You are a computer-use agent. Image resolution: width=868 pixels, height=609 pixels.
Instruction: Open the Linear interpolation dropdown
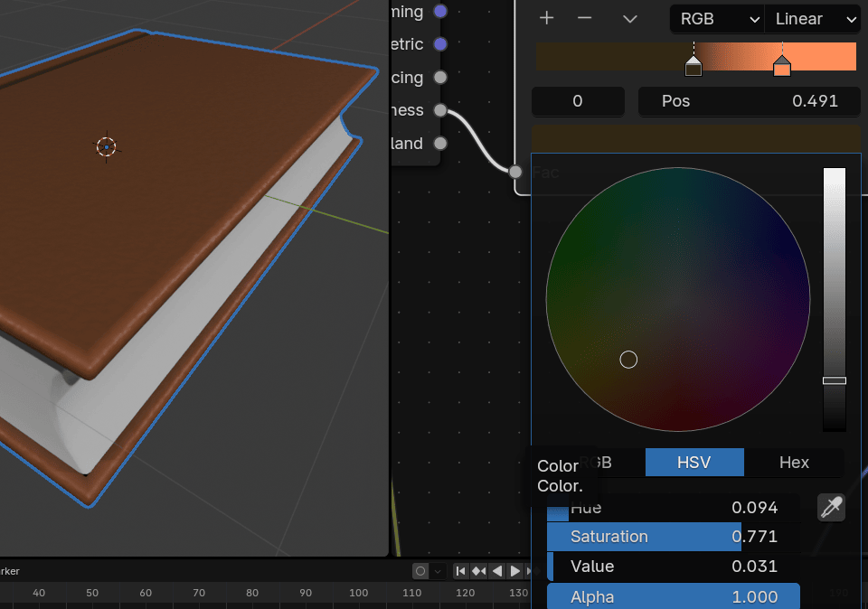(x=812, y=19)
